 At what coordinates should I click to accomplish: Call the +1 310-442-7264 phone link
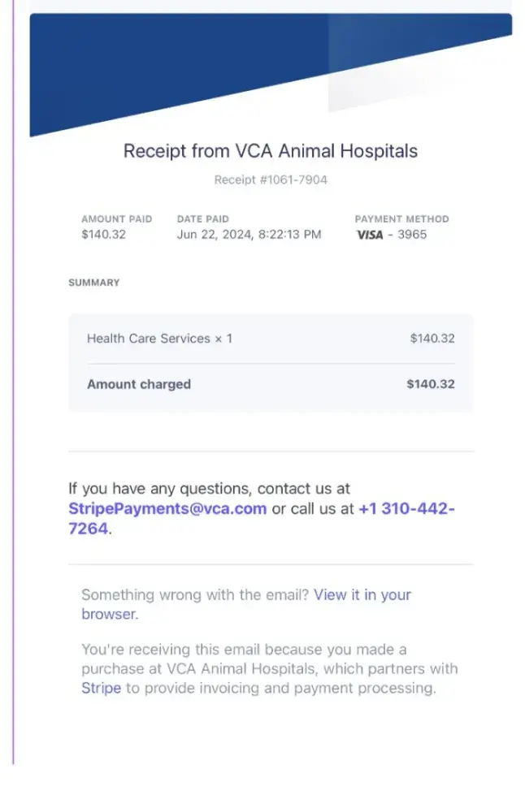point(406,509)
